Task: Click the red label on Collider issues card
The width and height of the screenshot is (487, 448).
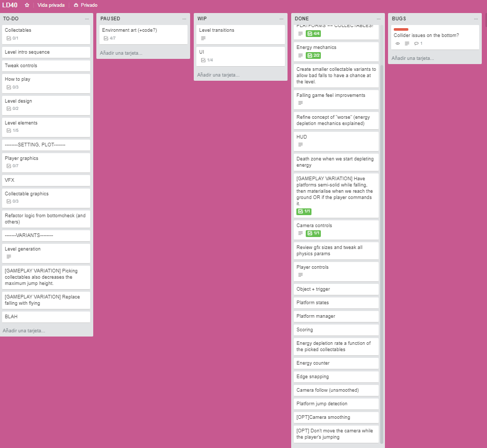Action: 401,30
